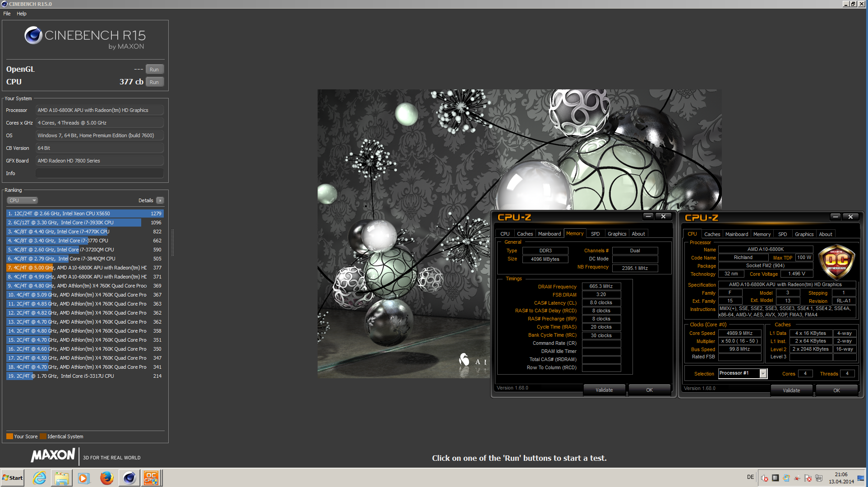The image size is (868, 487).
Task: Click the red molecule tray icon
Action: coord(797,478)
